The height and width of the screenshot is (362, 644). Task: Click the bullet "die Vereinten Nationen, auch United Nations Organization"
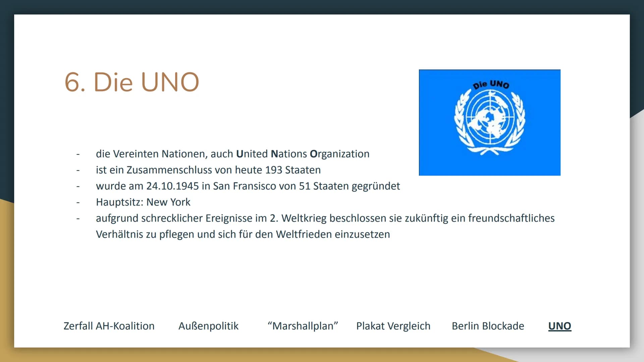coord(232,154)
